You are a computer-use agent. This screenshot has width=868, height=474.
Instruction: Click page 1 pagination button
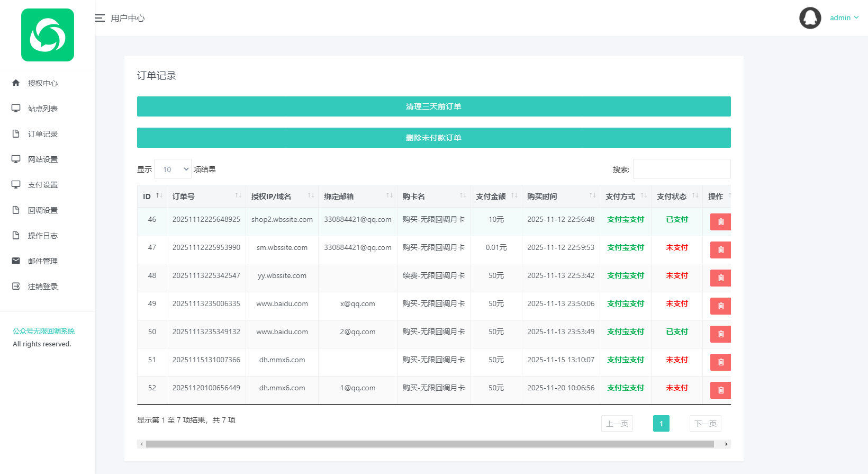[x=661, y=424]
